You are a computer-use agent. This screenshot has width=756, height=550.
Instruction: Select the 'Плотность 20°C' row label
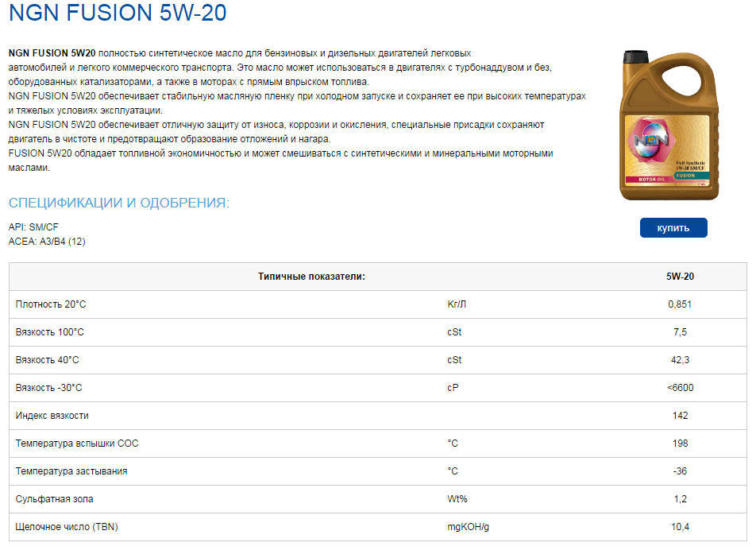(51, 304)
